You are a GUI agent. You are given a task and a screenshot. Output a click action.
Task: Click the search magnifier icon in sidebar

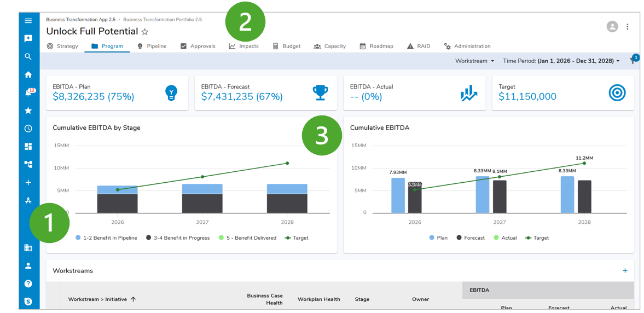pos(28,57)
